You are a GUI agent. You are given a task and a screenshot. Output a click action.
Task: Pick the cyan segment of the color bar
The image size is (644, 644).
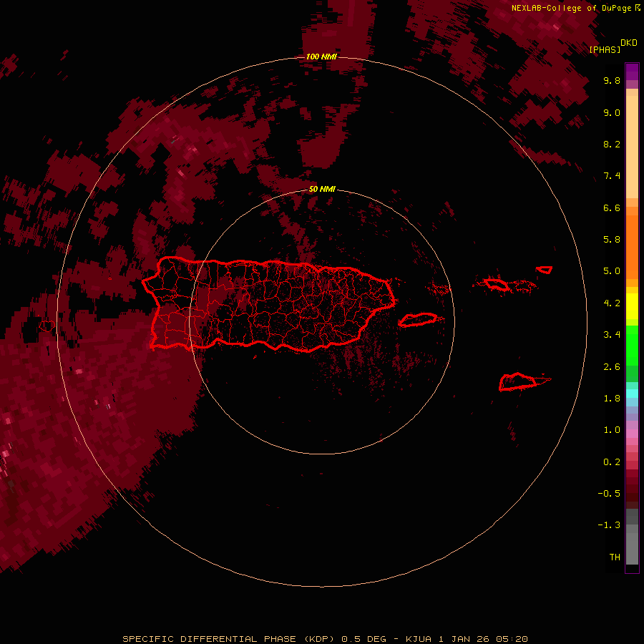pos(632,394)
